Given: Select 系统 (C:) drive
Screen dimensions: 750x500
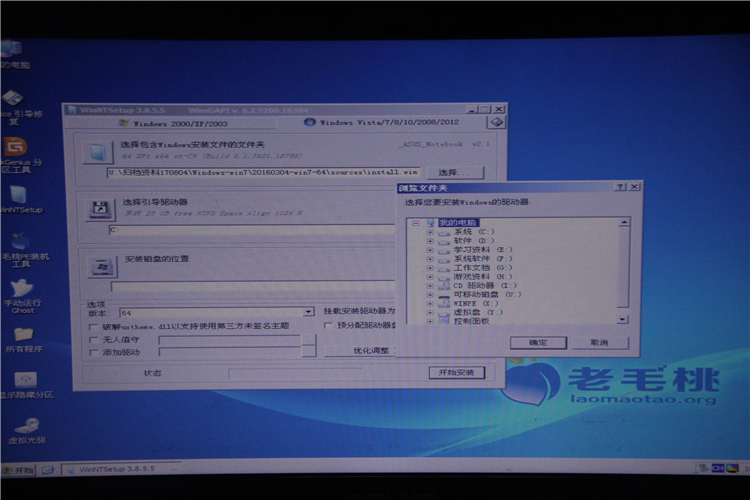Looking at the screenshot, I should (x=474, y=232).
